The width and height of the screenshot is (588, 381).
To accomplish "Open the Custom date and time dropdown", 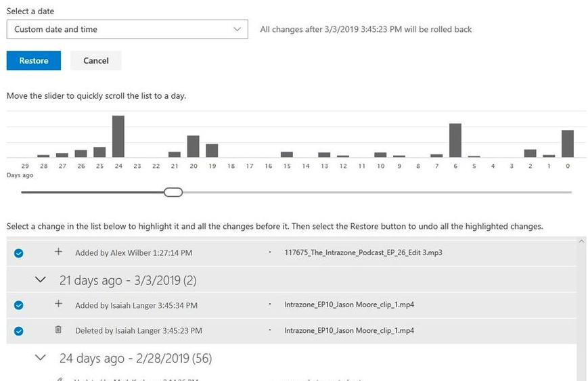I will [127, 30].
